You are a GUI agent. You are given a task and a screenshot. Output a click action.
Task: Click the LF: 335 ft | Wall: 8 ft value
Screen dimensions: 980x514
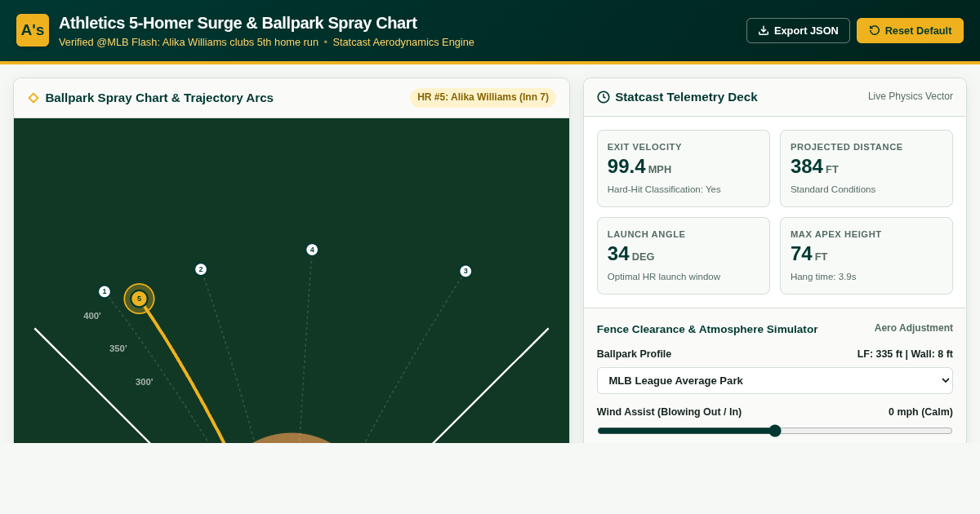click(x=905, y=354)
